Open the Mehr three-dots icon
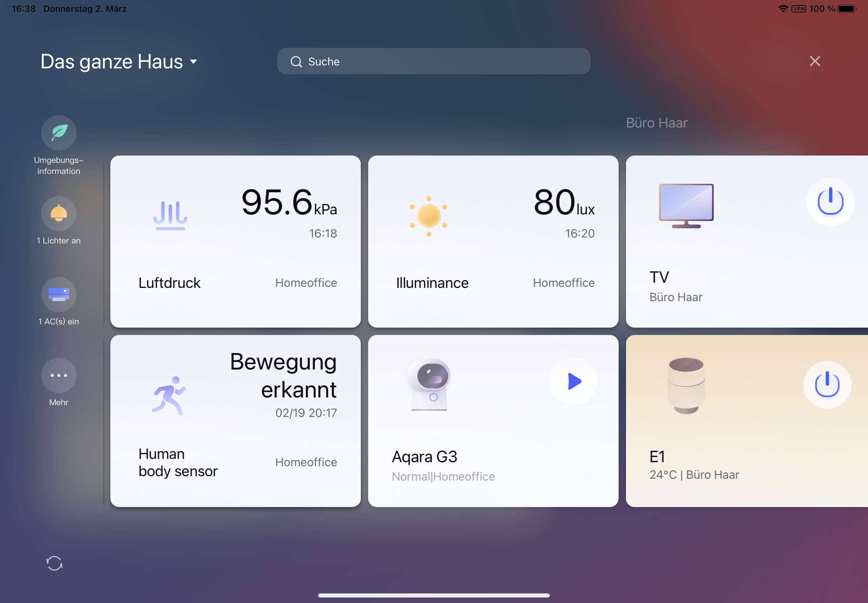This screenshot has width=868, height=603. [x=58, y=375]
